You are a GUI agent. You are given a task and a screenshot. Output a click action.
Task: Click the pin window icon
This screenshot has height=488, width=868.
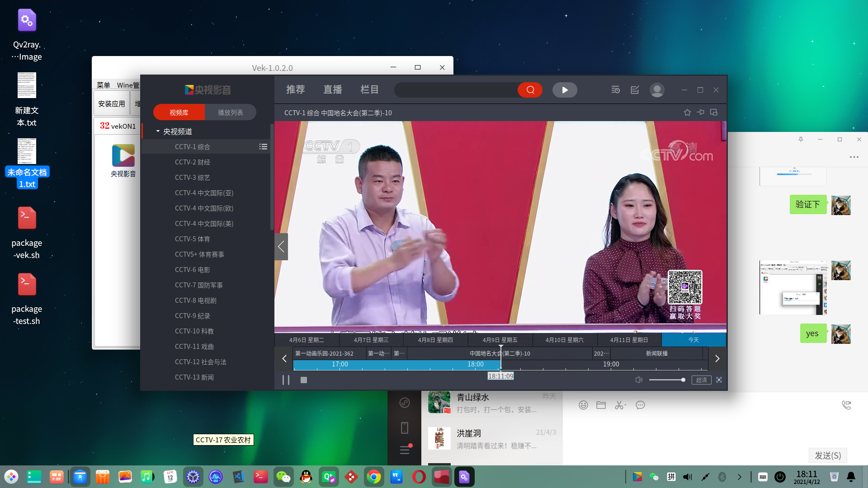click(x=700, y=113)
